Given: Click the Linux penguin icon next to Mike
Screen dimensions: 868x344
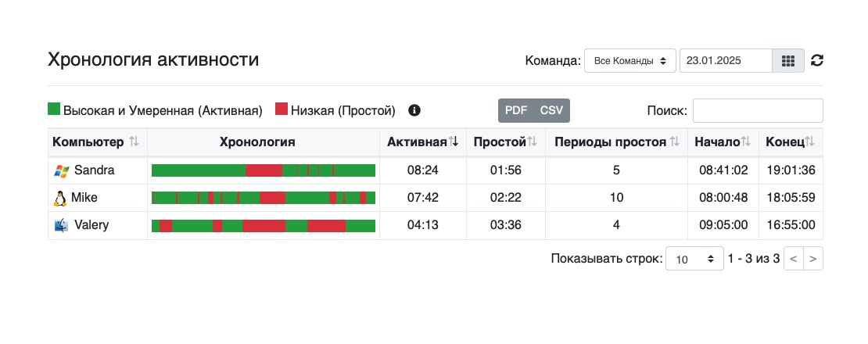Looking at the screenshot, I should (x=59, y=198).
